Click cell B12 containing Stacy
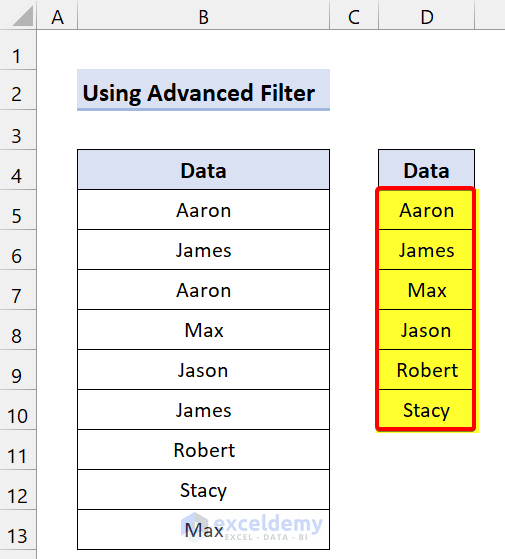The width and height of the screenshot is (505, 559). [203, 489]
